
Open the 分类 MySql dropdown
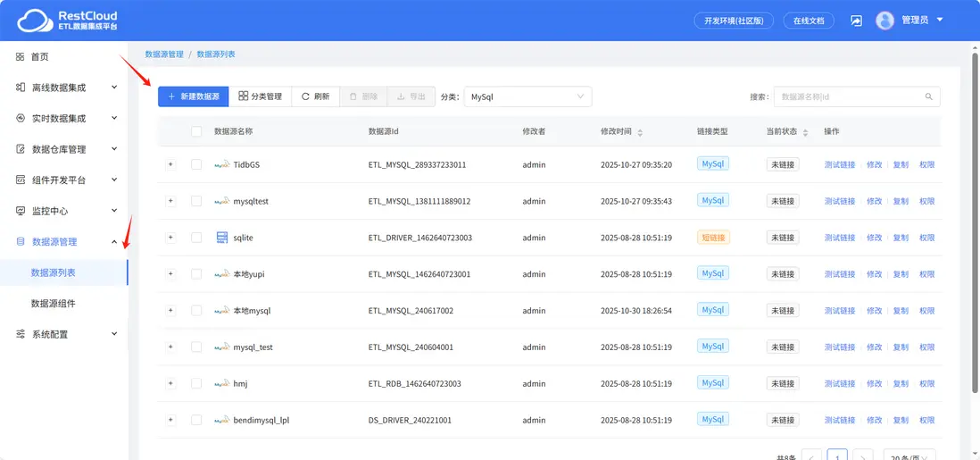[527, 96]
